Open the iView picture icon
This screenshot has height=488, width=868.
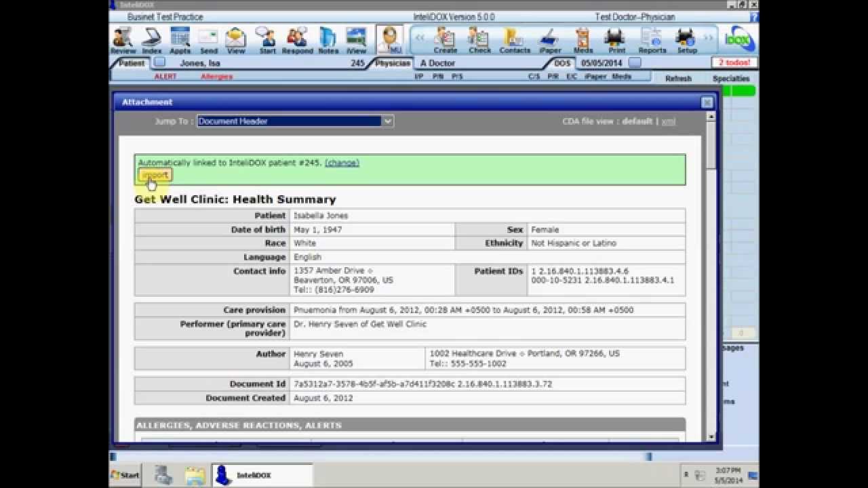pos(356,40)
